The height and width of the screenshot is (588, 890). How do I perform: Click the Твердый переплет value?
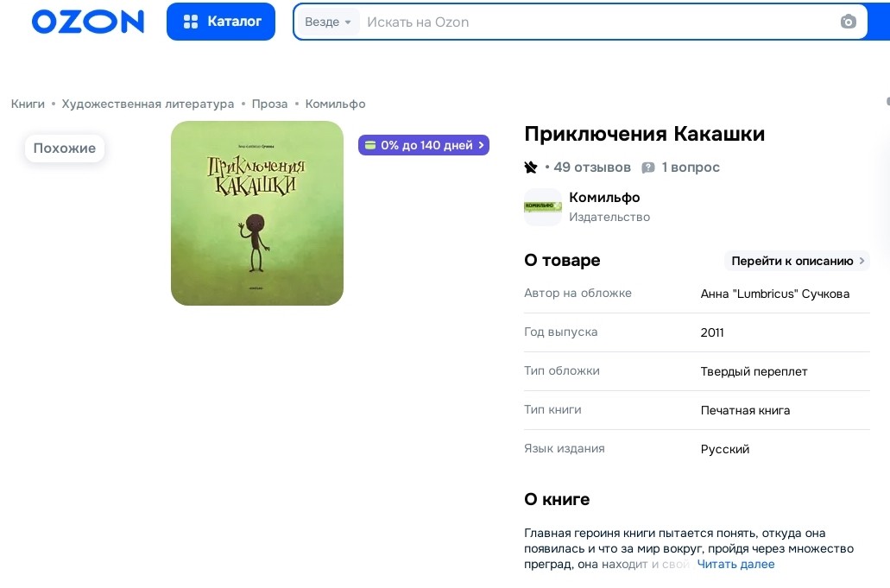pyautogui.click(x=754, y=372)
